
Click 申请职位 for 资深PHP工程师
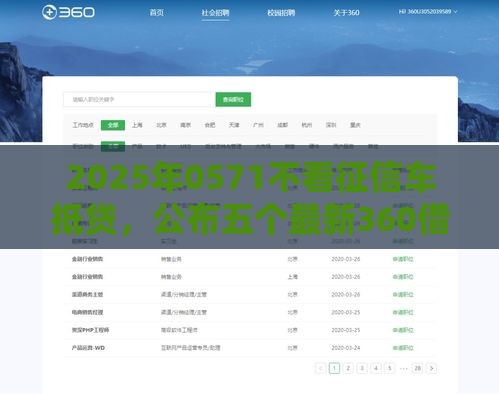click(403, 330)
